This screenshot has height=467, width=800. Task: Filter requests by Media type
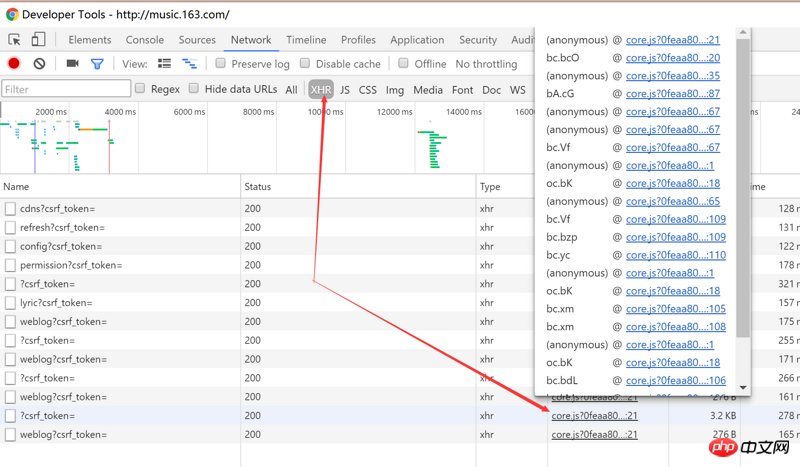[x=428, y=90]
